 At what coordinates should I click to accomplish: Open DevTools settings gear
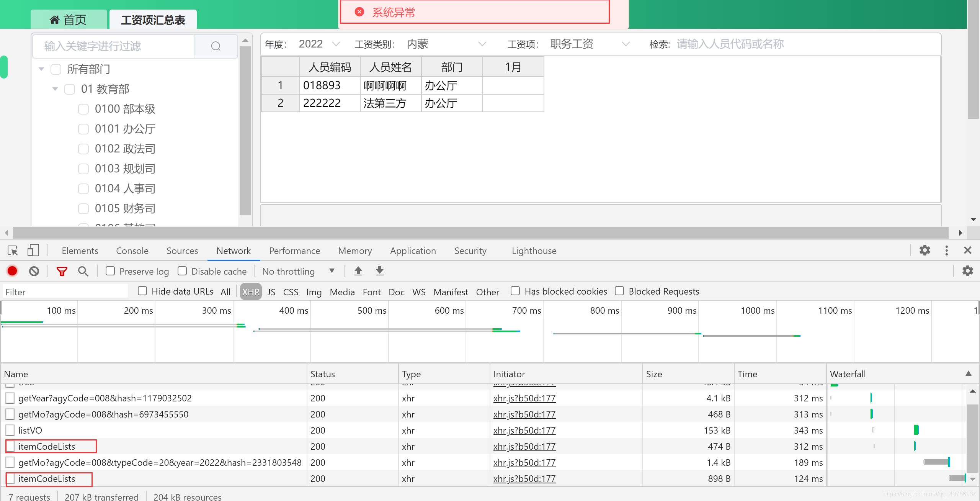tap(924, 250)
